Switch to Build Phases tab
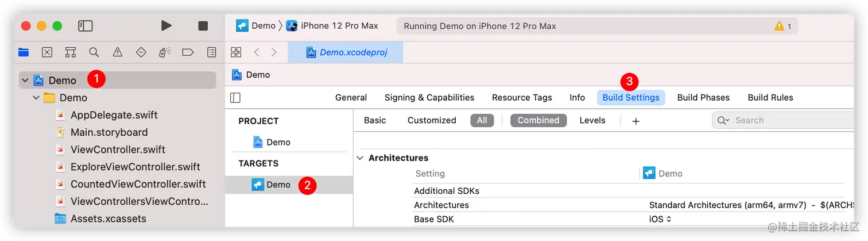This screenshot has height=241, width=868. [703, 98]
